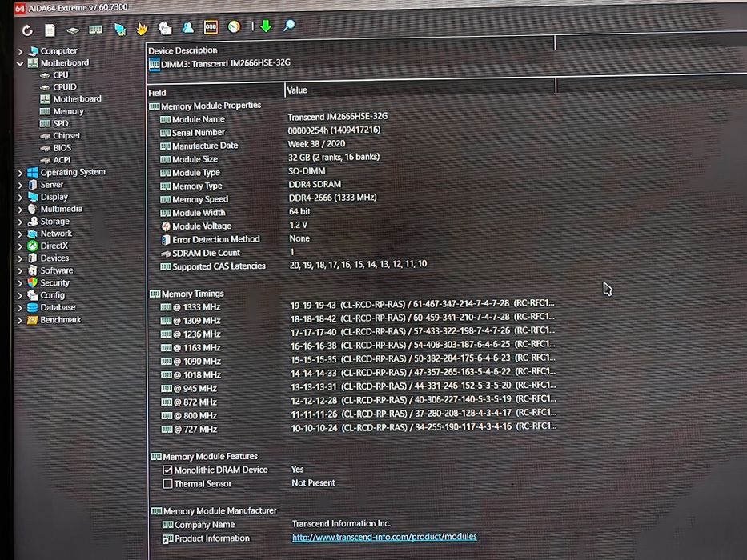Select SPD in the tree
This screenshot has width=747, height=560.
tap(54, 124)
